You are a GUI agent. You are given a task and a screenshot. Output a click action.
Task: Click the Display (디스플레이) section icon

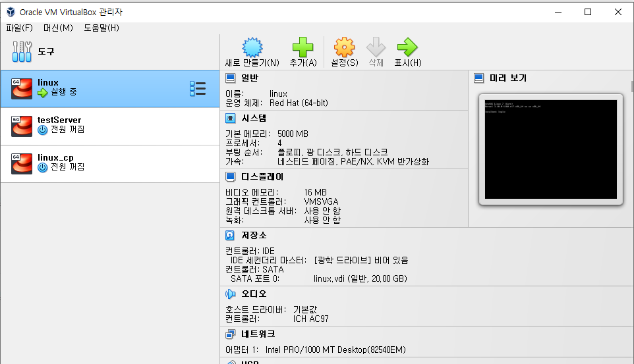(230, 177)
